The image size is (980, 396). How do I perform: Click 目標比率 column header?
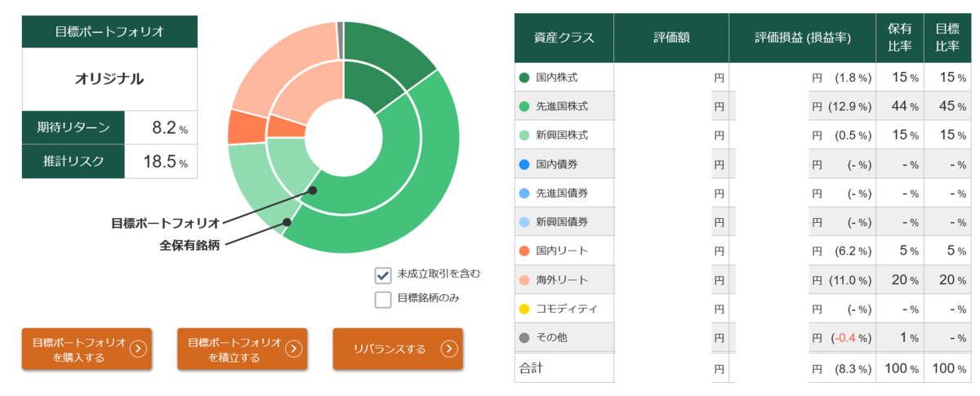(947, 38)
